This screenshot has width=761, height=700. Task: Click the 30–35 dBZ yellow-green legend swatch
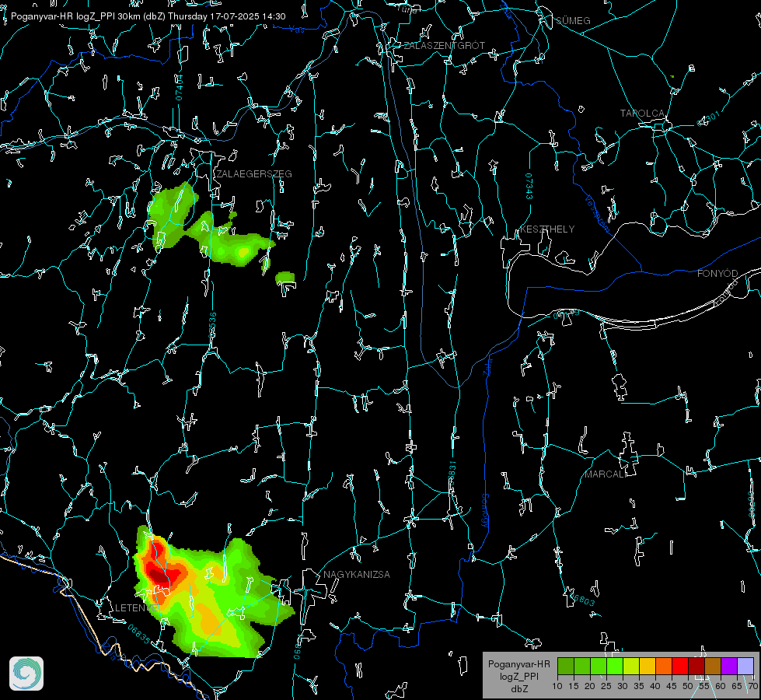(631, 666)
